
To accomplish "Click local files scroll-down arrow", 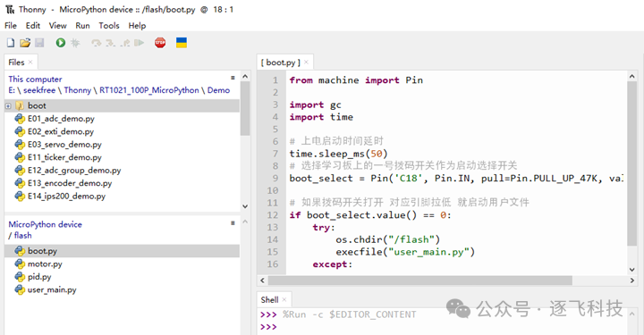I will click(x=245, y=206).
